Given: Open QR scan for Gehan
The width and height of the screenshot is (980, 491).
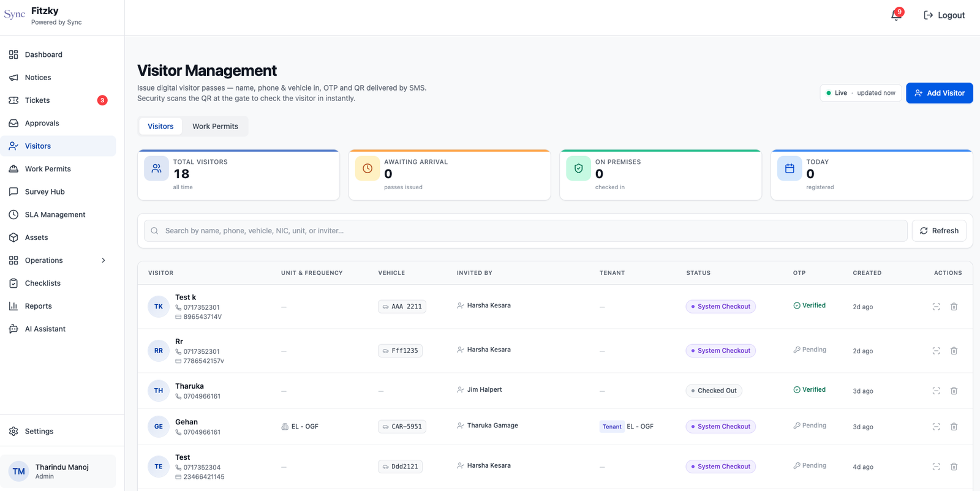Looking at the screenshot, I should 936,427.
